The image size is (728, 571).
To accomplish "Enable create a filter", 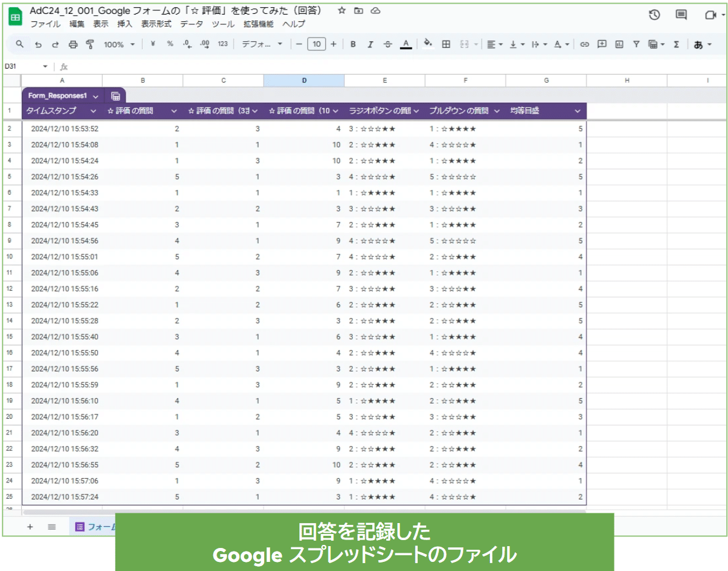I will pos(635,44).
